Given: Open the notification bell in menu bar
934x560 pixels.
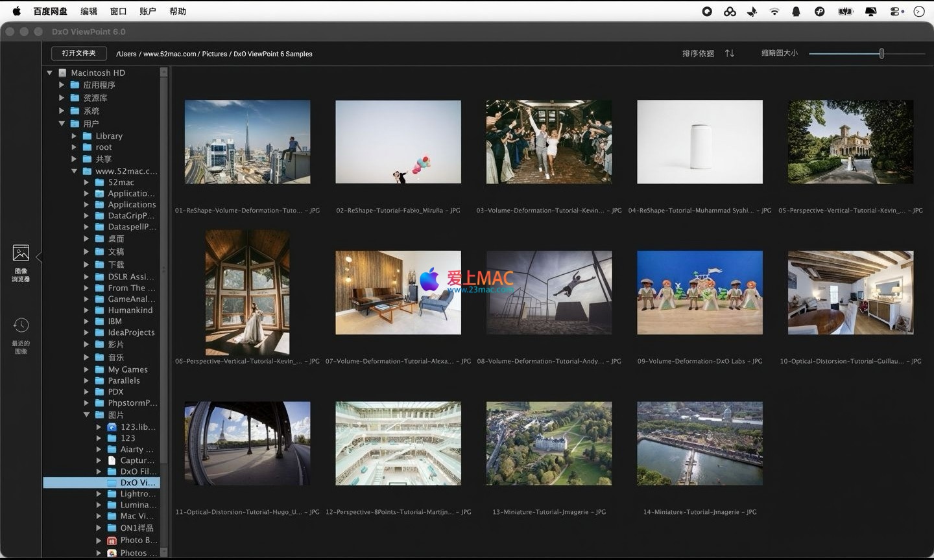Looking at the screenshot, I should click(x=796, y=11).
